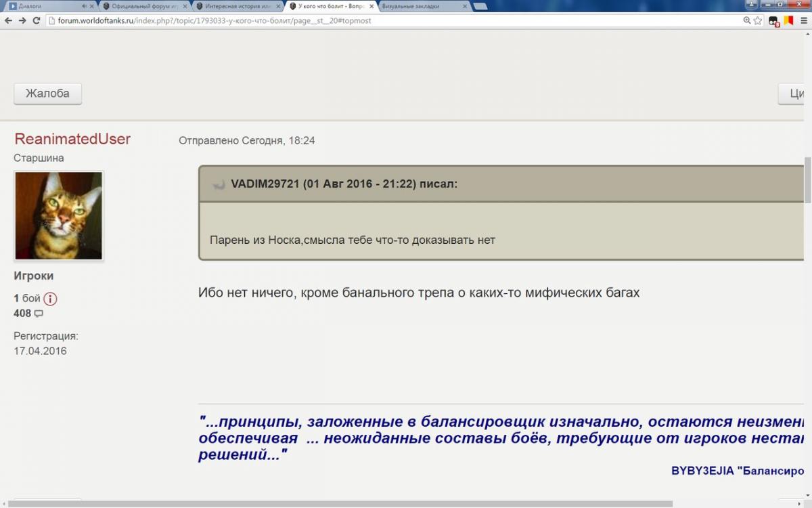Close the Официальный форум tab
Screen dimensions: 812x508
tap(185, 6)
